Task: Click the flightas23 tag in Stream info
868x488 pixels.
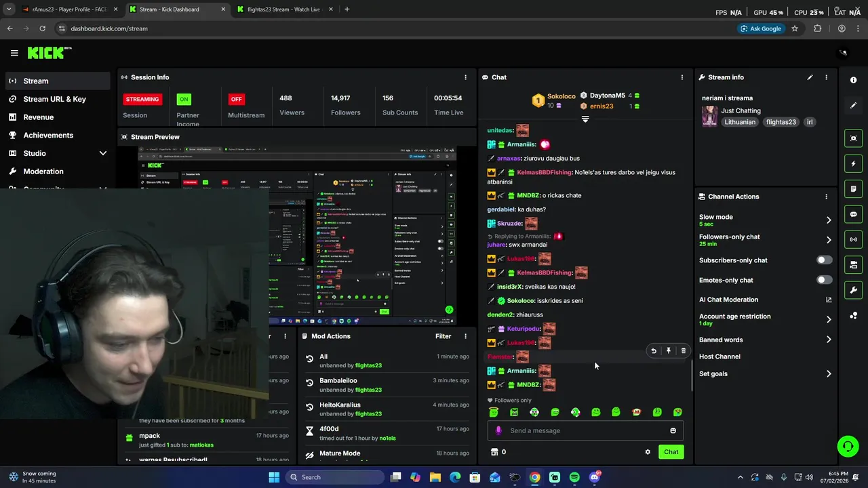Action: click(781, 122)
